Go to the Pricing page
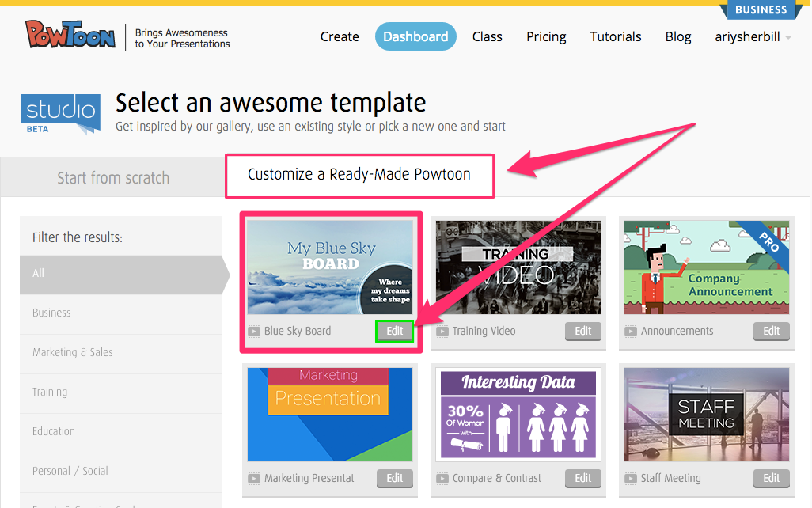Image resolution: width=812 pixels, height=508 pixels. (x=546, y=36)
